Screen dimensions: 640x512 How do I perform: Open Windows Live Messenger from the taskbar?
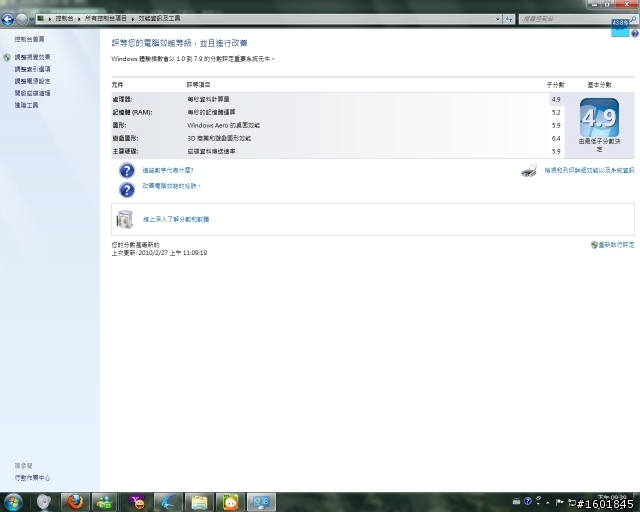coord(104,502)
